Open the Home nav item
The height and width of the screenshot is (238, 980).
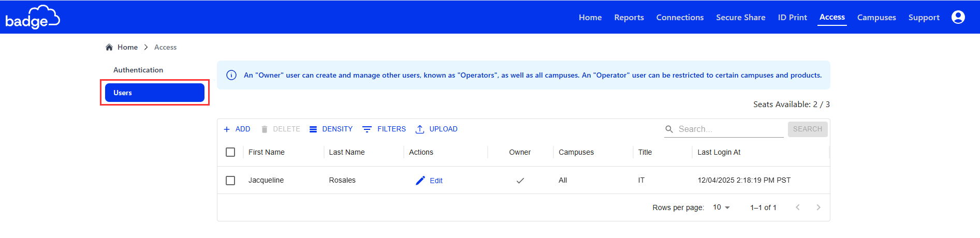[x=590, y=17]
